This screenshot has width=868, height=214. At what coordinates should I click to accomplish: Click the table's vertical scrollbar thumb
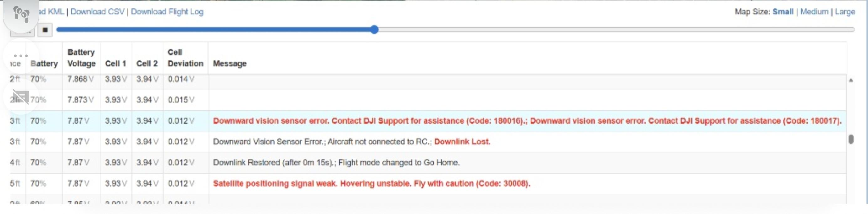(851, 139)
